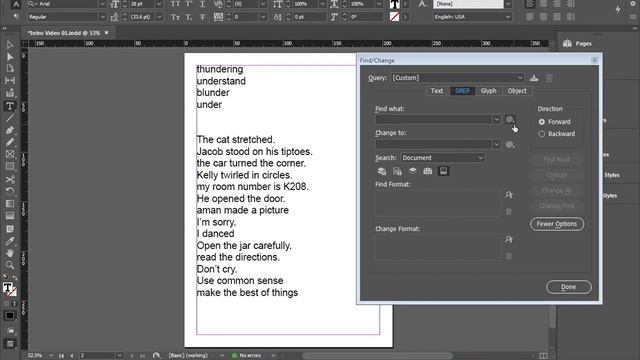The width and height of the screenshot is (640, 360).
Task: Toggle Include Locked Layers search option
Action: point(382,171)
